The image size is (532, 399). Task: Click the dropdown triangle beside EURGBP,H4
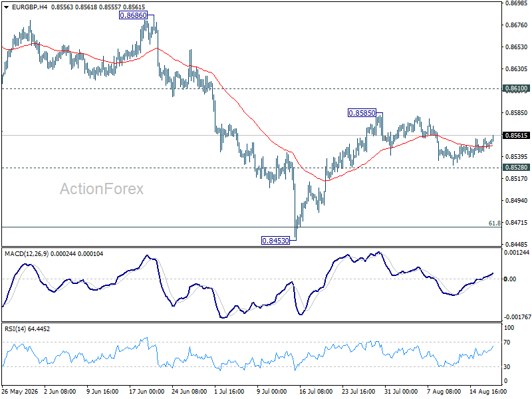click(6, 7)
